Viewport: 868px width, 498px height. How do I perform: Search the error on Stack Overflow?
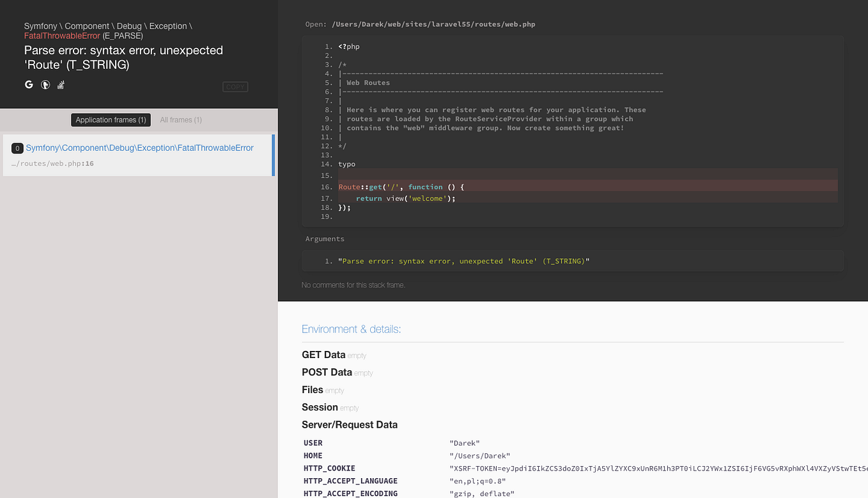point(61,84)
